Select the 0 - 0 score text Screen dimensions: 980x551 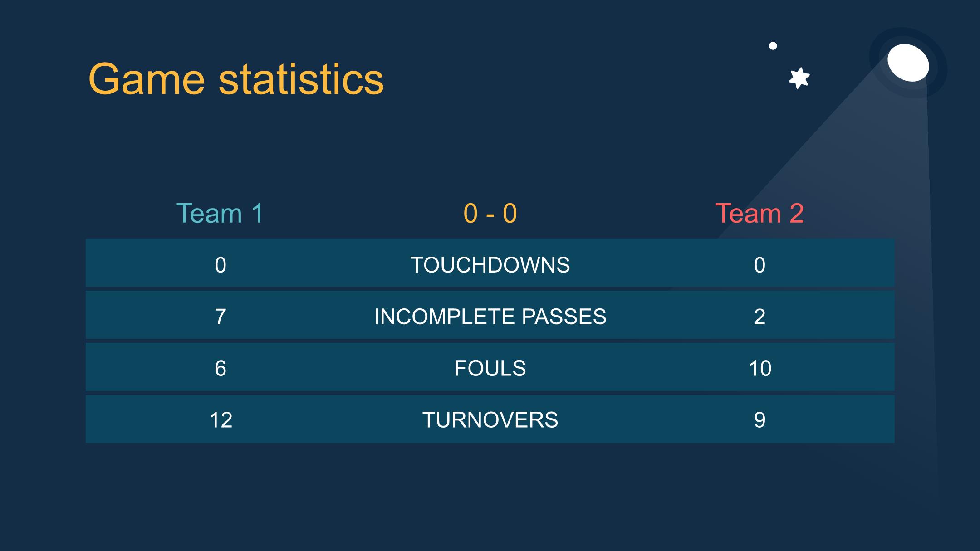click(490, 213)
